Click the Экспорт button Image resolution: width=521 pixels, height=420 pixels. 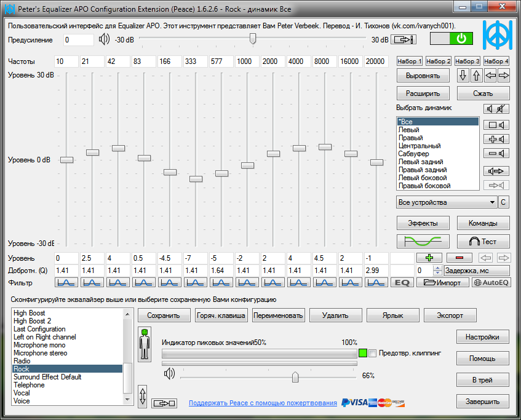450,315
